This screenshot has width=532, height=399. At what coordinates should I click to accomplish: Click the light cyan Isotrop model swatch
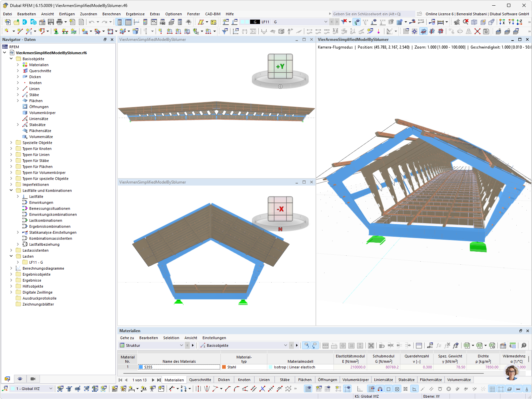[x=270, y=367]
